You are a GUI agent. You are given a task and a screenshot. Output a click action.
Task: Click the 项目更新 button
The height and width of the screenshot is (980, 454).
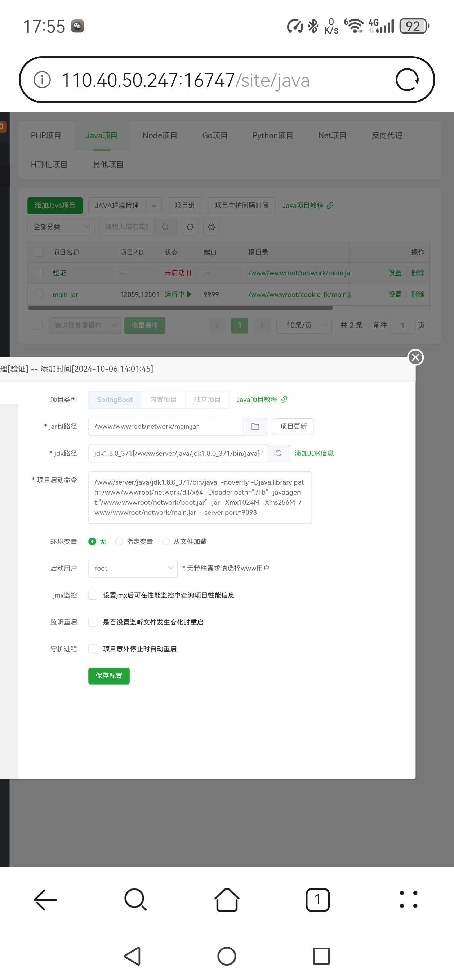tap(293, 427)
